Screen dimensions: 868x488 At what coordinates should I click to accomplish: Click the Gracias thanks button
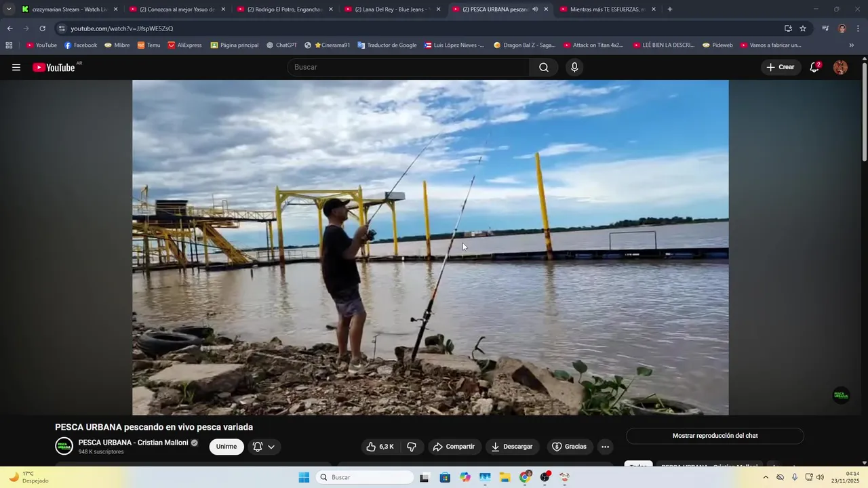point(570,447)
